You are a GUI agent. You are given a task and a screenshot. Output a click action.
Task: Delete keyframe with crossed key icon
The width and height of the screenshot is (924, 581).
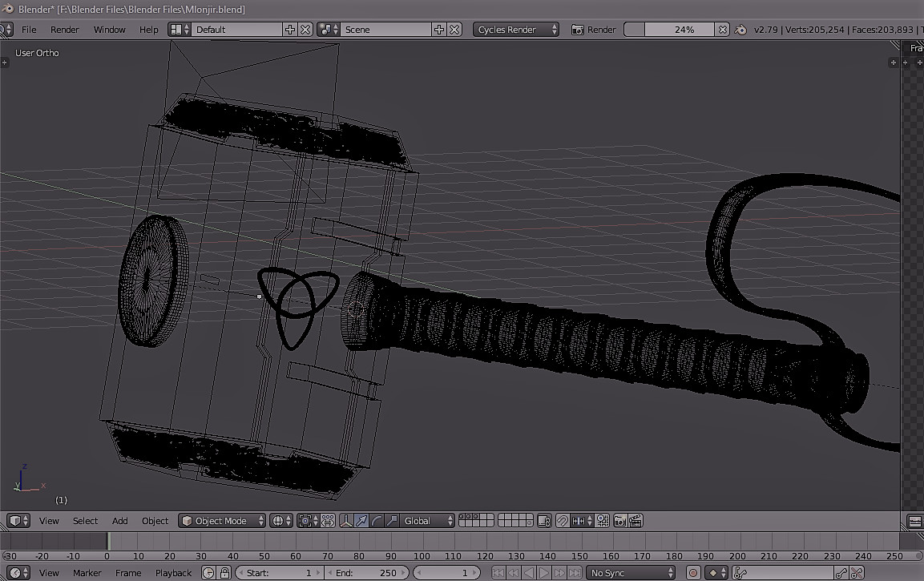tap(857, 573)
